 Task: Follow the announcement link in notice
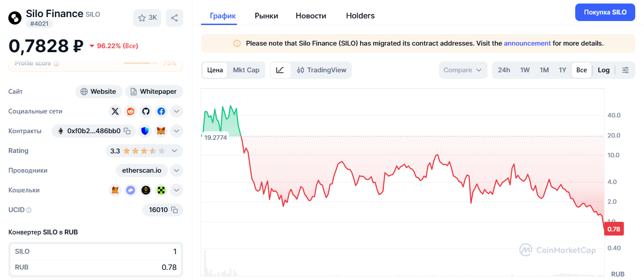527,43
